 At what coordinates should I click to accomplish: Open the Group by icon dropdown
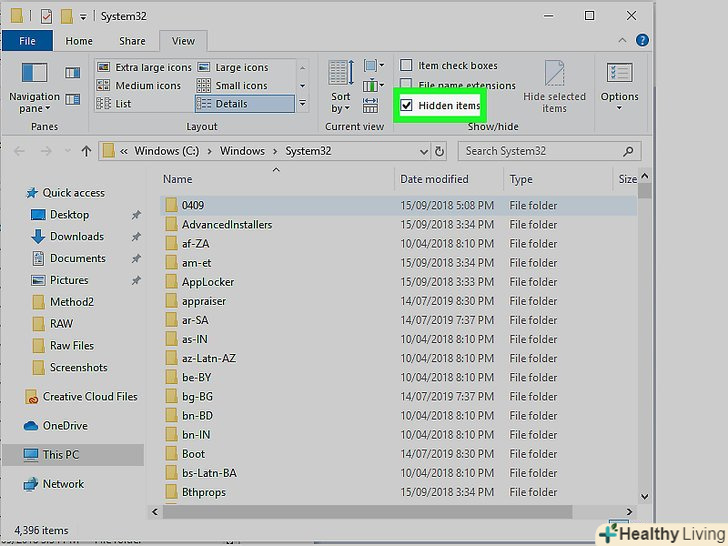tap(374, 65)
